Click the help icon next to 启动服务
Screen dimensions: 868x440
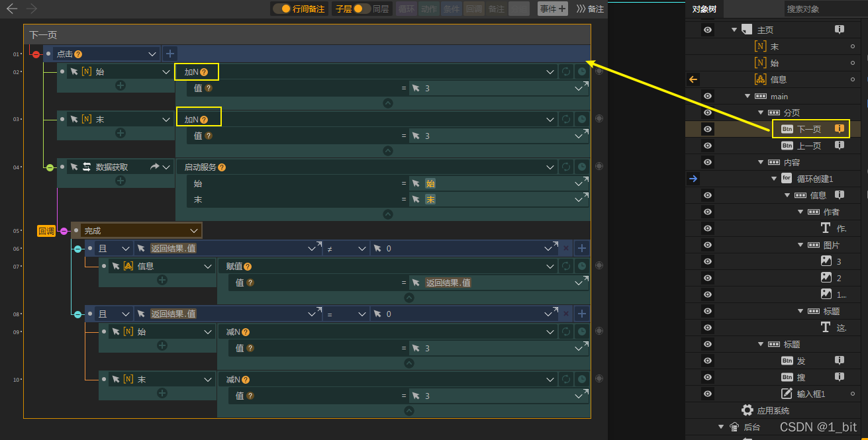coord(222,167)
